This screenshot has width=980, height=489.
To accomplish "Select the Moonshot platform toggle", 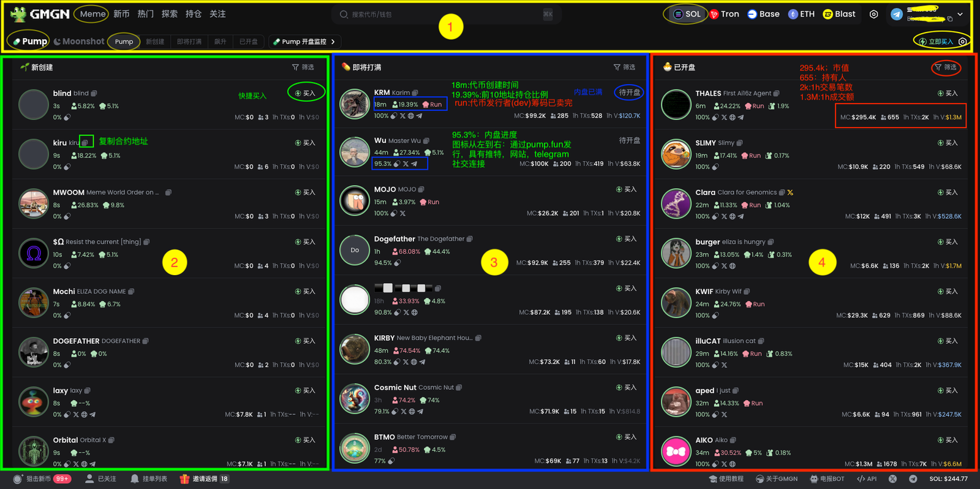I will (79, 41).
